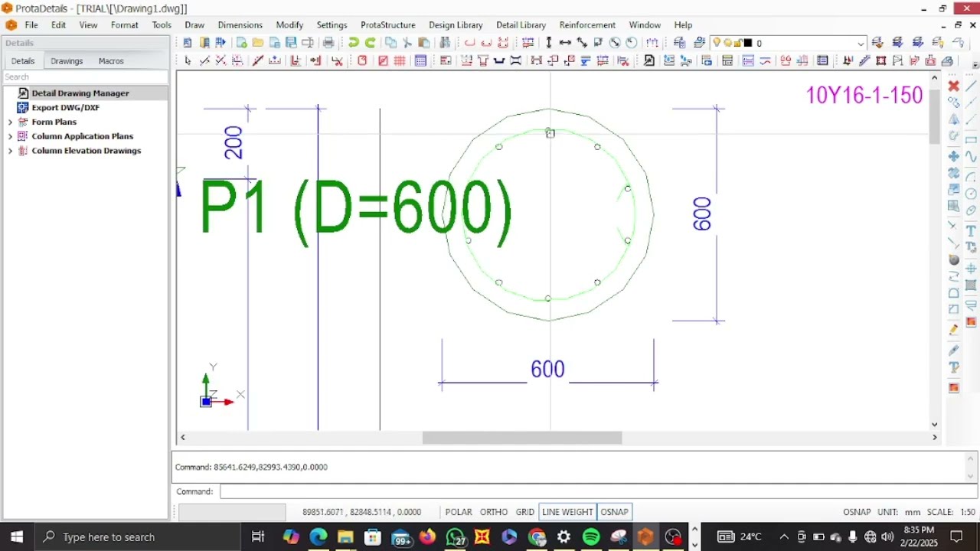Toggle LINE WEIGHT in status bar
The image size is (980, 551).
(x=567, y=512)
